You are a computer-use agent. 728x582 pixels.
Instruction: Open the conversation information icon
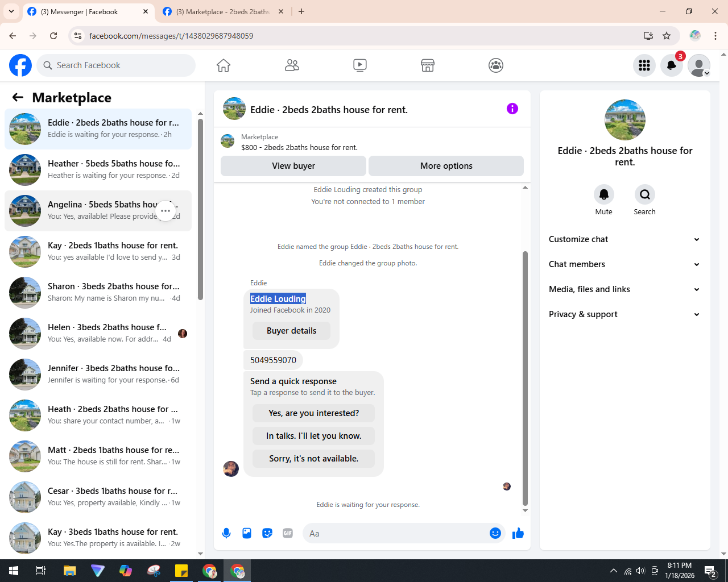512,109
